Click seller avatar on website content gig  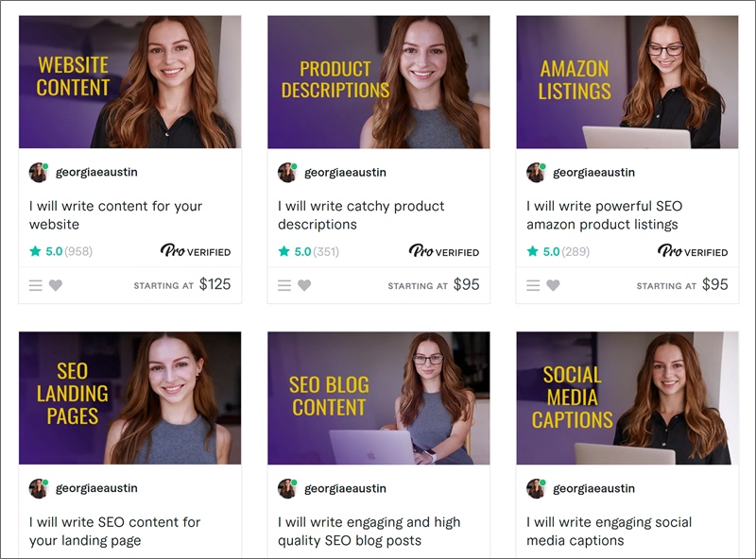pos(39,173)
